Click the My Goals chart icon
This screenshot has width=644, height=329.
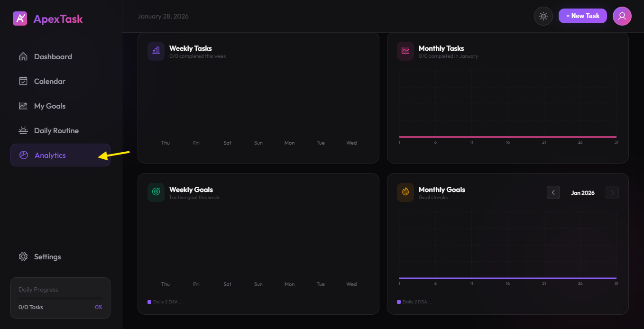coord(23,105)
